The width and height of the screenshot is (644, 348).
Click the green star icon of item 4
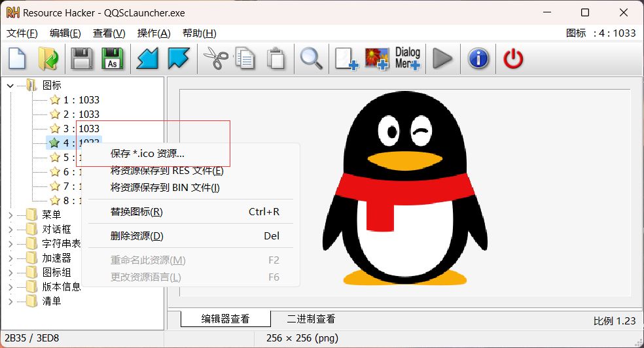point(54,143)
